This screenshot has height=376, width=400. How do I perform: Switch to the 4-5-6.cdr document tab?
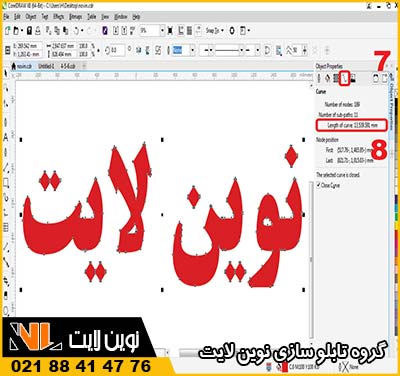pos(68,66)
